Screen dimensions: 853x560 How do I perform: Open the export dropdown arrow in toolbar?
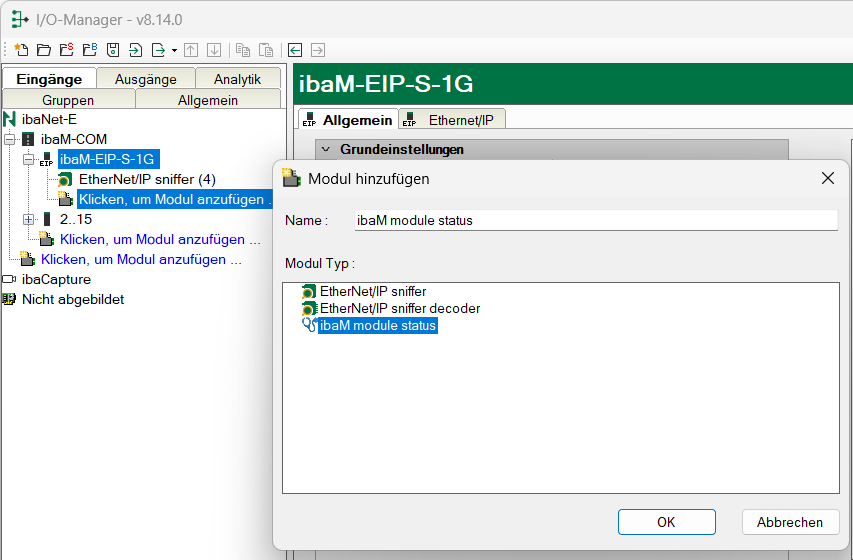coord(174,51)
